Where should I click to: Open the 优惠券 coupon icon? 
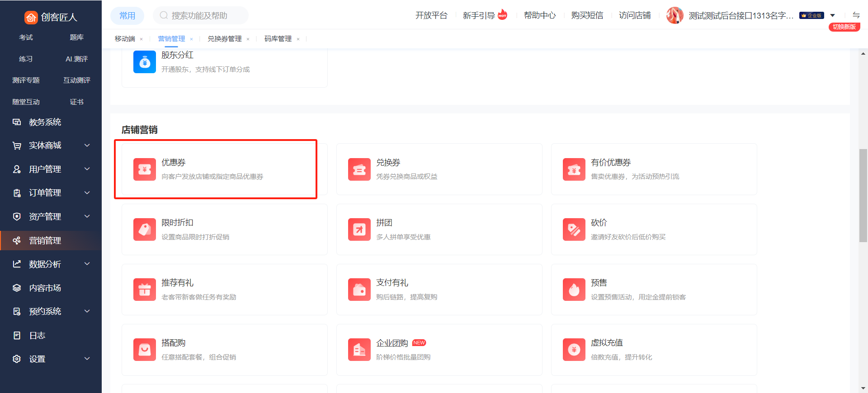coord(144,169)
